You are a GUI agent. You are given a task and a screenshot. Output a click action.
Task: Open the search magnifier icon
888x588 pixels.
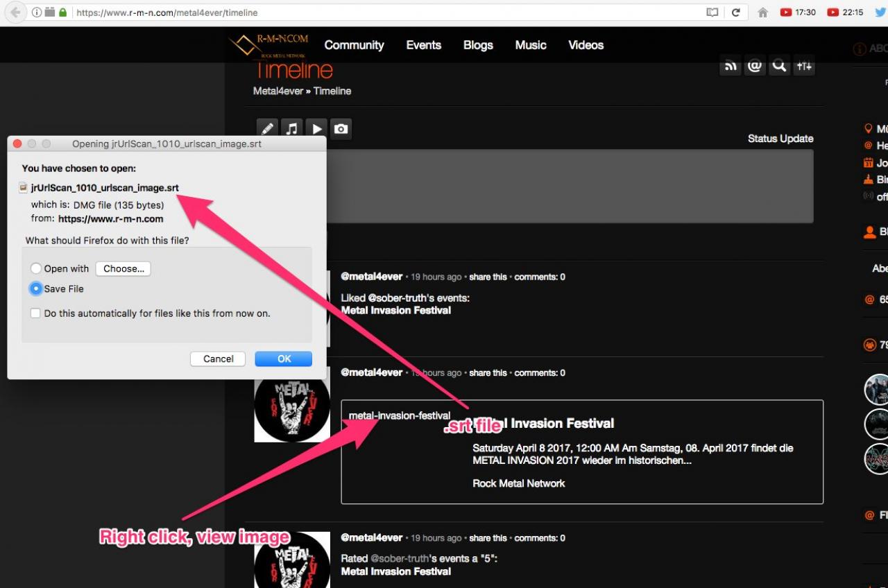coord(779,66)
